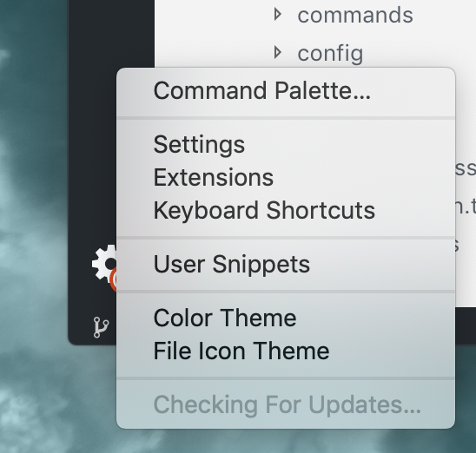Click the partially hidden item ending in 'ss'
The width and height of the screenshot is (476, 453).
(x=466, y=168)
